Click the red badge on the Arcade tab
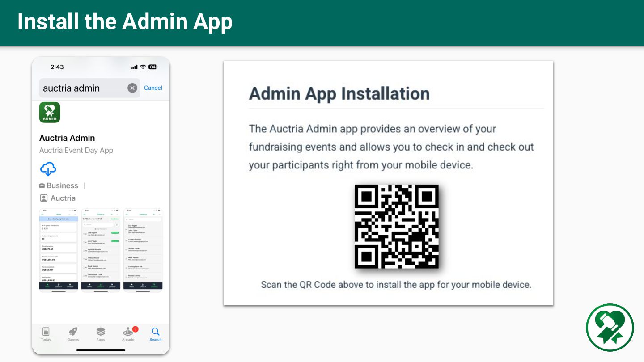 pos(135,329)
